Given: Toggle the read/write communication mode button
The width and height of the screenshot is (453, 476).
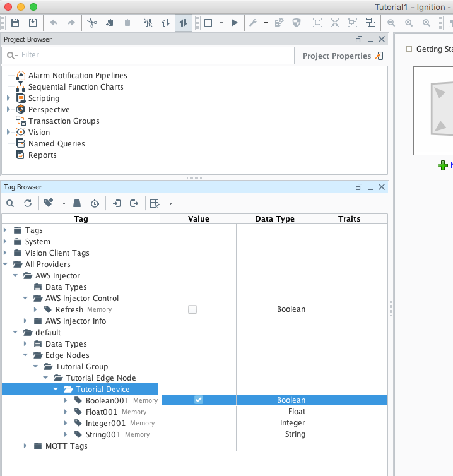Looking at the screenshot, I should pyautogui.click(x=184, y=23).
